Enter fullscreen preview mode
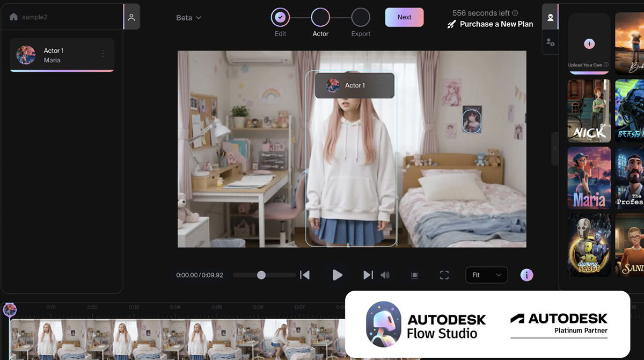 click(x=444, y=275)
